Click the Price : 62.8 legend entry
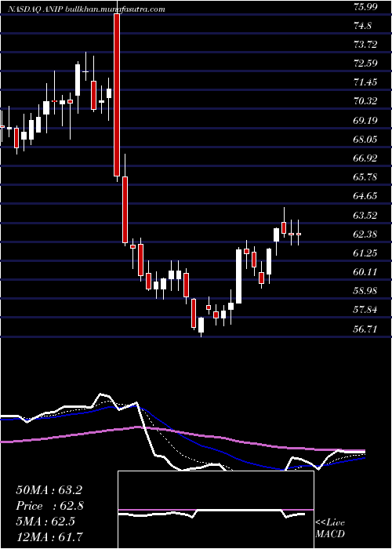Viewport: 392px width, 549px height. (49, 506)
